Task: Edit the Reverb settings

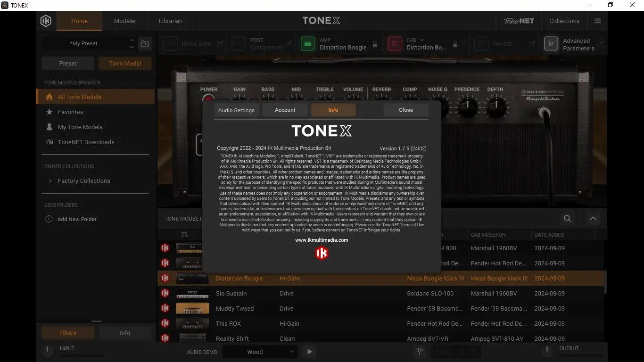Action: pyautogui.click(x=532, y=43)
